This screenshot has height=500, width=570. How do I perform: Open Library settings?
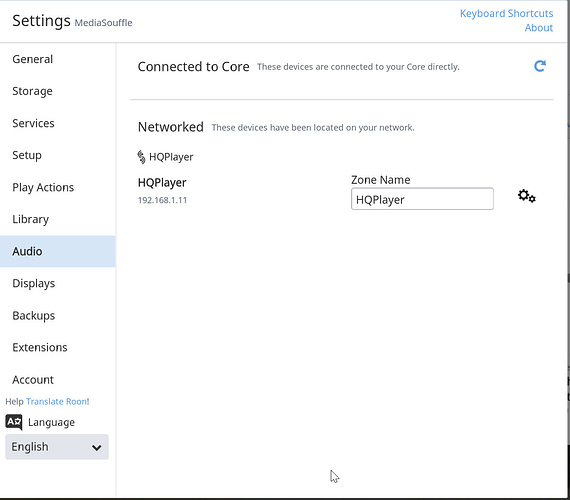click(58, 219)
